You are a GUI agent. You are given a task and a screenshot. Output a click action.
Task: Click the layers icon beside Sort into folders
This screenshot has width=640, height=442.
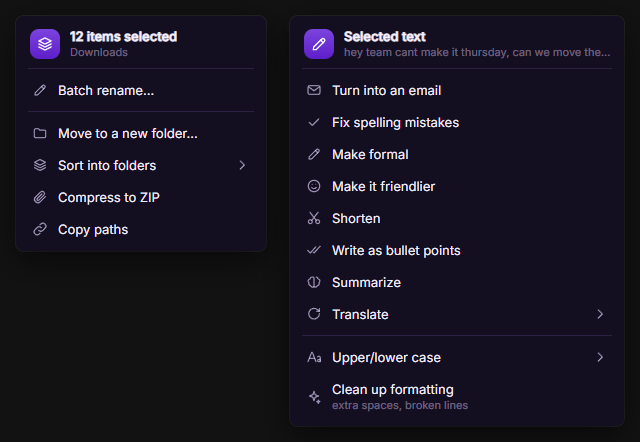pyautogui.click(x=40, y=165)
